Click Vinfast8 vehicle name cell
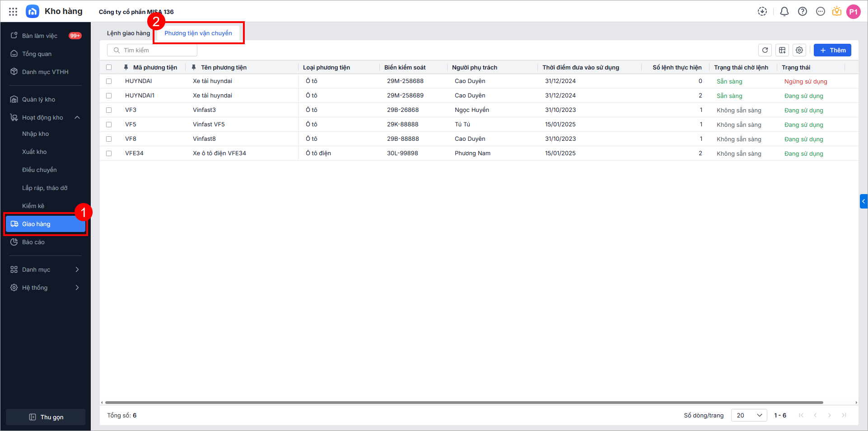868x431 pixels. pos(204,139)
